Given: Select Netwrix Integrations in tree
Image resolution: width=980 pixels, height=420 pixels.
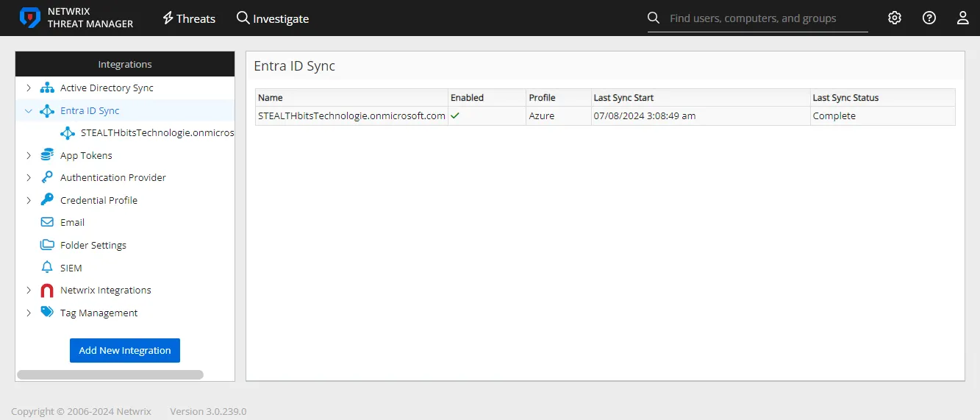Looking at the screenshot, I should pyautogui.click(x=106, y=290).
